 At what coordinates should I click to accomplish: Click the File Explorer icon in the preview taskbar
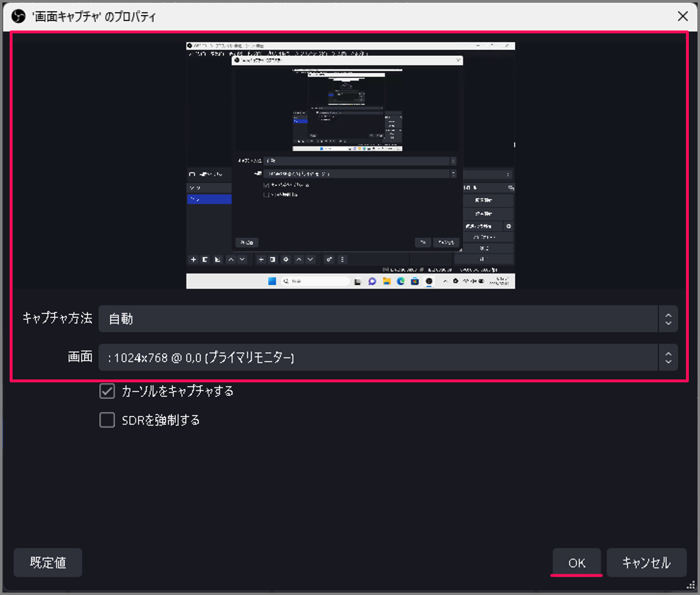coord(387,281)
